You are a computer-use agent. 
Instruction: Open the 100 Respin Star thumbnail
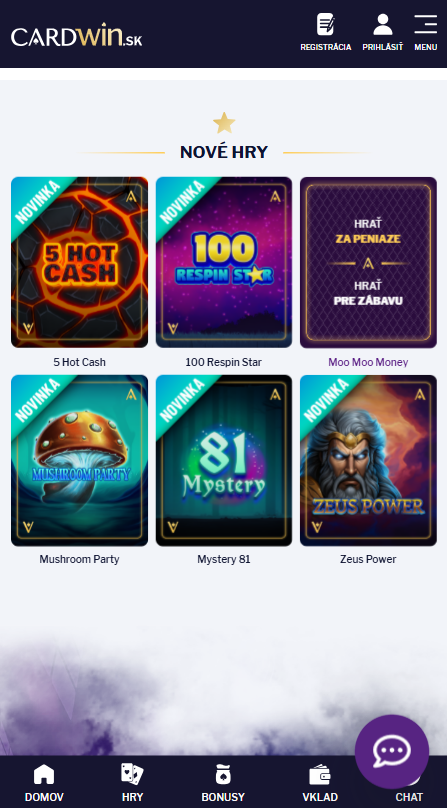click(224, 262)
